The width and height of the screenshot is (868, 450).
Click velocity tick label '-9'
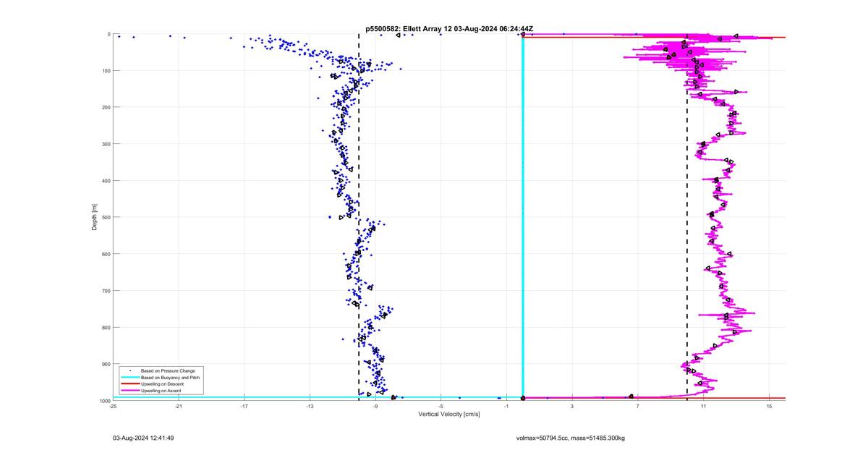[375, 406]
